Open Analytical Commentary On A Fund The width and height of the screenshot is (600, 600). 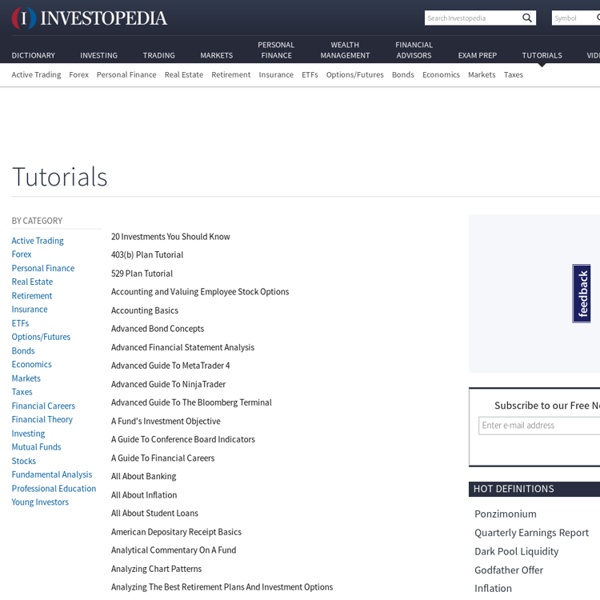point(174,550)
